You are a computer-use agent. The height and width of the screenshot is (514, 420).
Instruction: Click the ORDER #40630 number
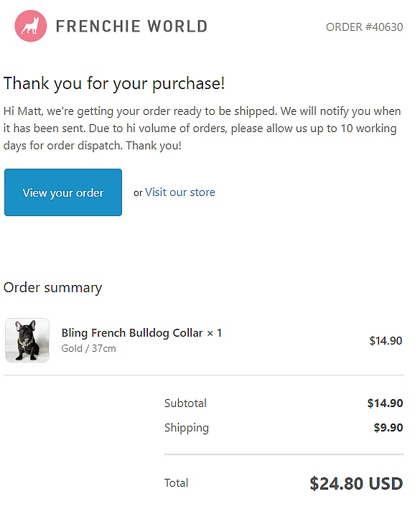pos(364,27)
